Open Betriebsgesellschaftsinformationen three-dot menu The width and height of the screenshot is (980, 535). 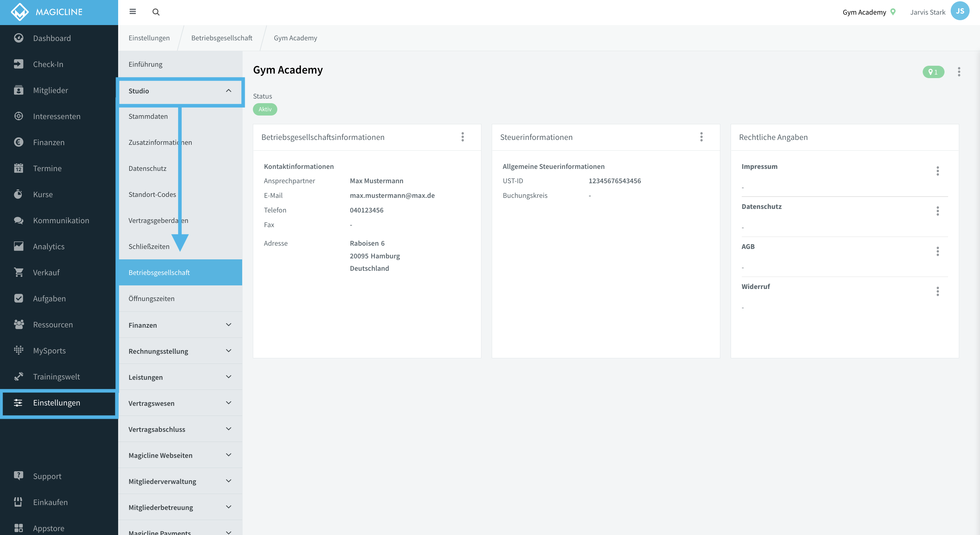pos(462,137)
